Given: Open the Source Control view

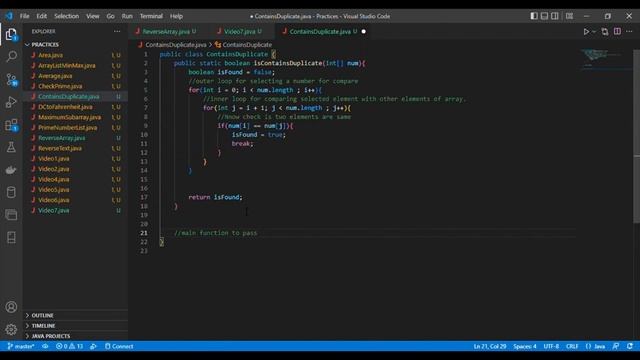Looking at the screenshot, I should click(11, 79).
